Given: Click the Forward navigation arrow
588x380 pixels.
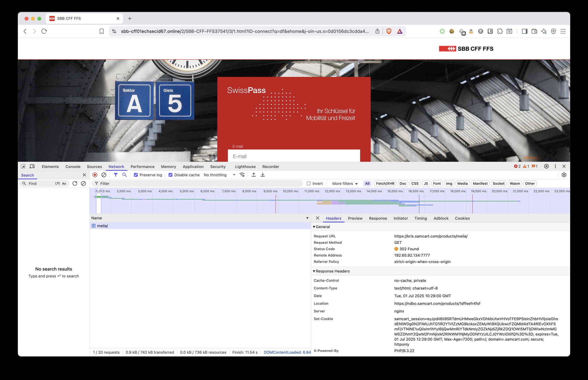Looking at the screenshot, I should pyautogui.click(x=34, y=31).
